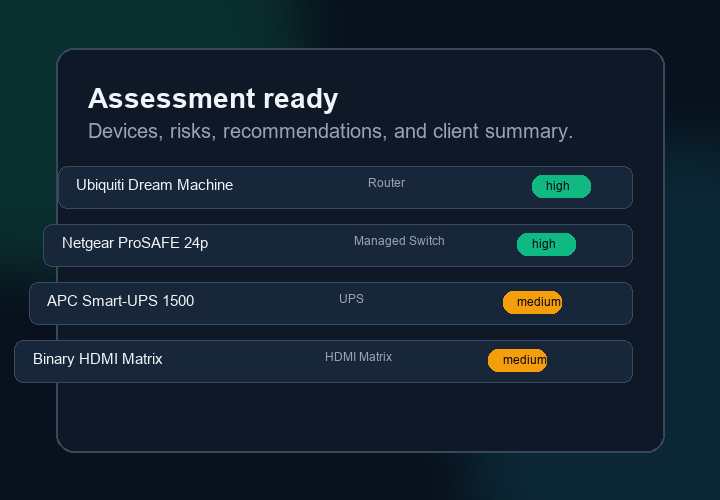Screen dimensions: 720x500
Task: Click the high badge for Ubiquiti Dream Machine
Action: click(x=561, y=186)
